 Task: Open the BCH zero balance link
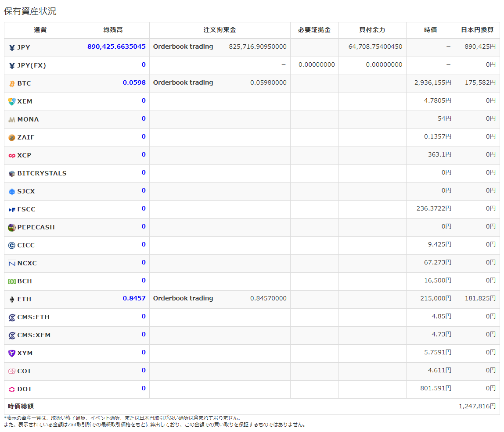click(144, 280)
